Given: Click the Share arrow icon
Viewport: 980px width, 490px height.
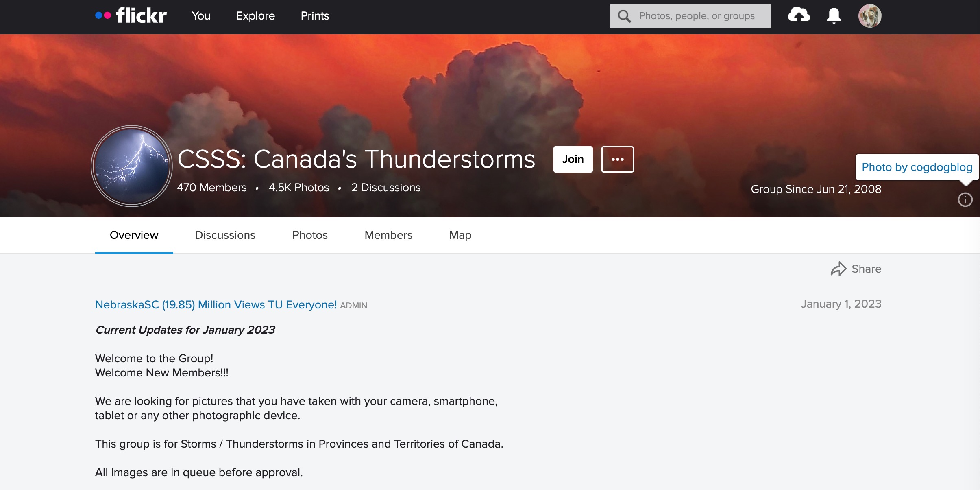Looking at the screenshot, I should [x=838, y=269].
